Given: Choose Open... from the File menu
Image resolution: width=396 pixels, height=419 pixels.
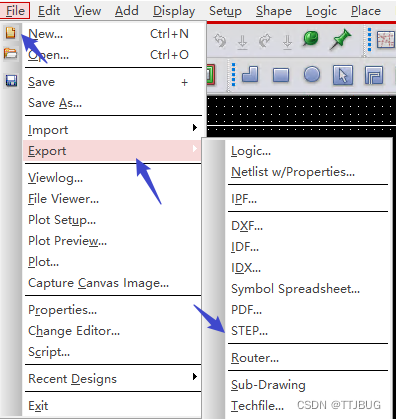Looking at the screenshot, I should (113, 55).
